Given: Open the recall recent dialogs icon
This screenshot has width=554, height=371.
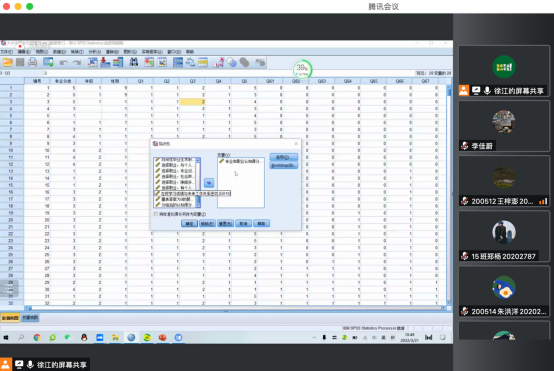Looking at the screenshot, I should 48,63.
